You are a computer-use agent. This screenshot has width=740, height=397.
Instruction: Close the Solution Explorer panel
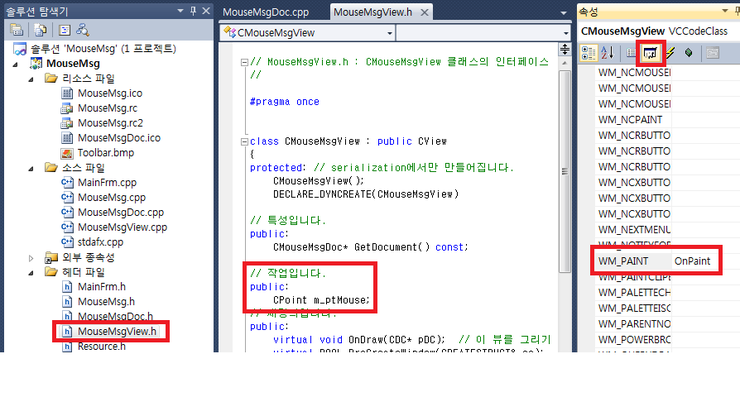pos(206,10)
